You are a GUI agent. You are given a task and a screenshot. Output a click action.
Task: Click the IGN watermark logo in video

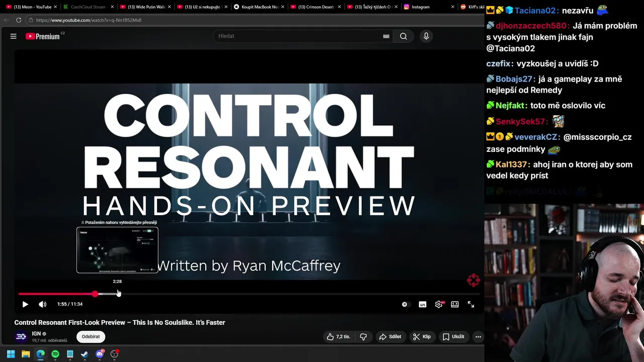point(473,280)
